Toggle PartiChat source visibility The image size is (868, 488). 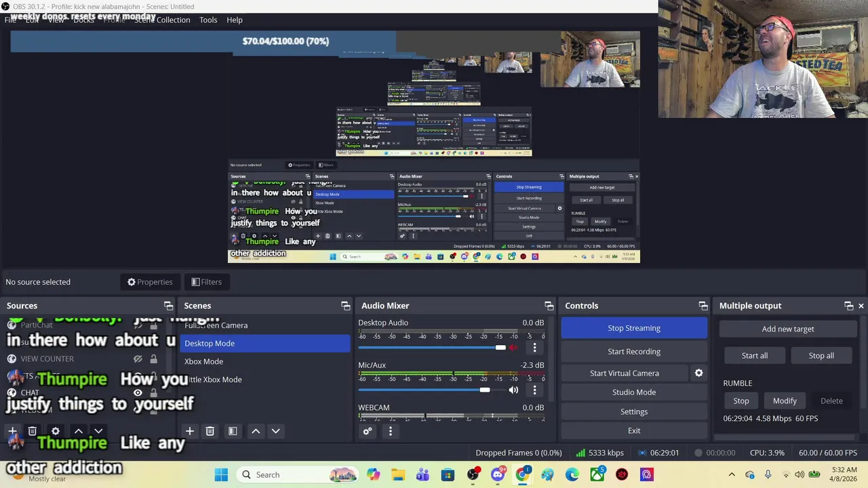[138, 325]
